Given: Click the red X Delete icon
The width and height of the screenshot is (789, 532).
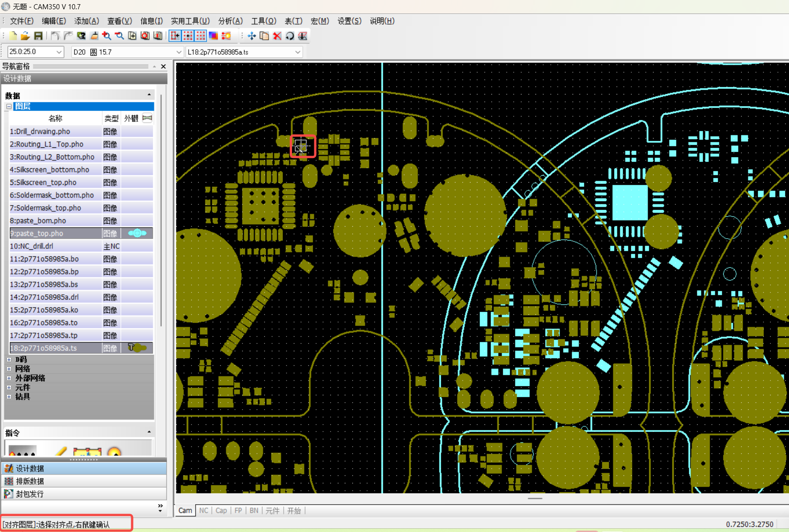Looking at the screenshot, I should tap(277, 36).
